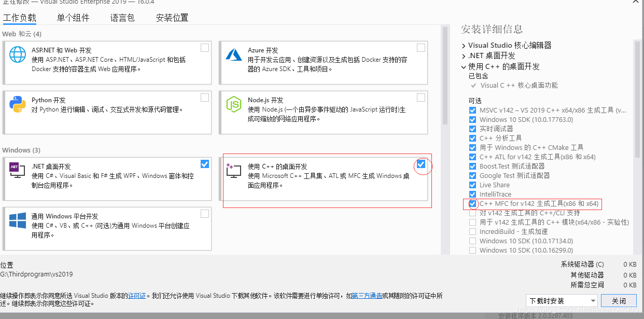The image size is (644, 319).
Task: Click the Visual C++ 核心桌面功能 included item
Action: 519,86
